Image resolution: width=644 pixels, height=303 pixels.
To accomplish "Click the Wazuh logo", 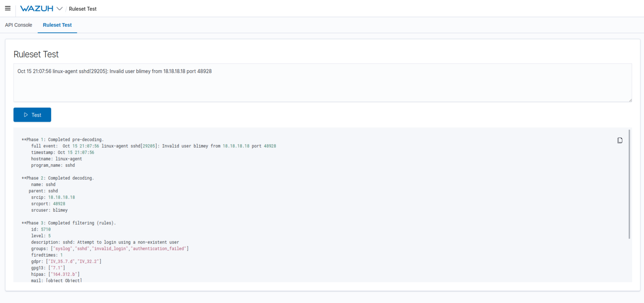I will tap(37, 8).
